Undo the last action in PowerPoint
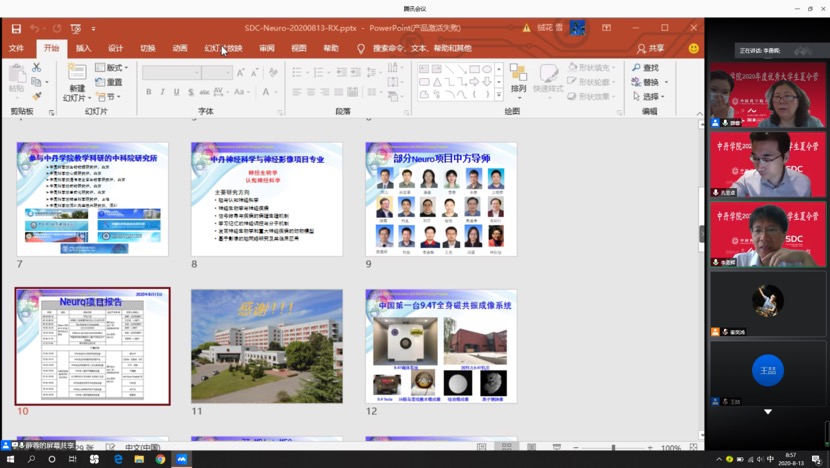Image resolution: width=830 pixels, height=468 pixels. 35,29
